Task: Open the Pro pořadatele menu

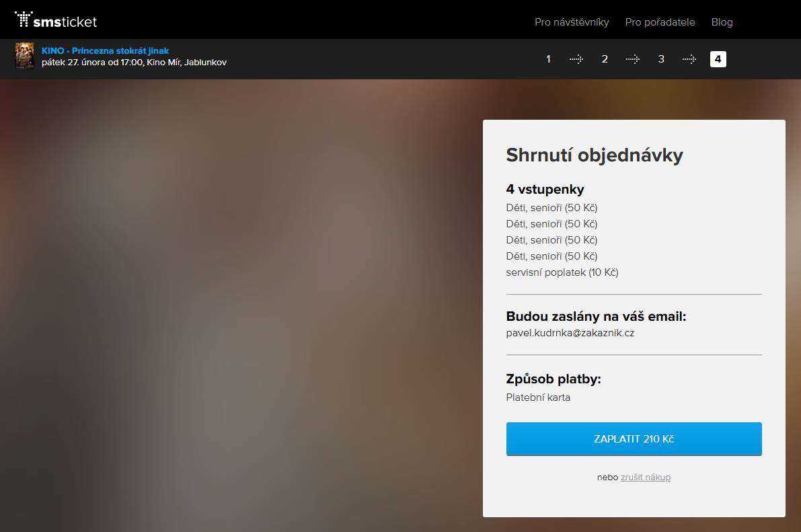Action: [x=660, y=22]
